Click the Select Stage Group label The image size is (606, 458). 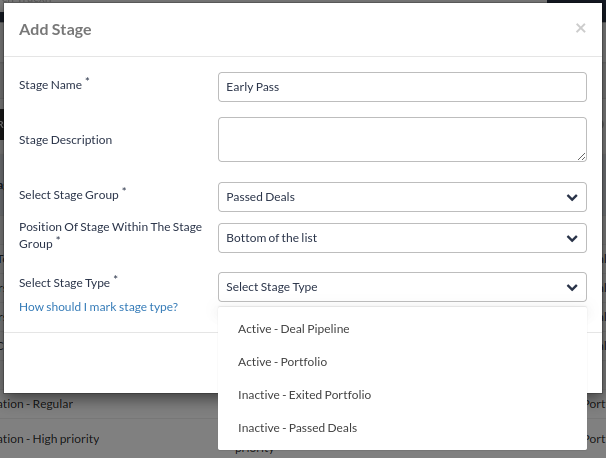point(68,193)
